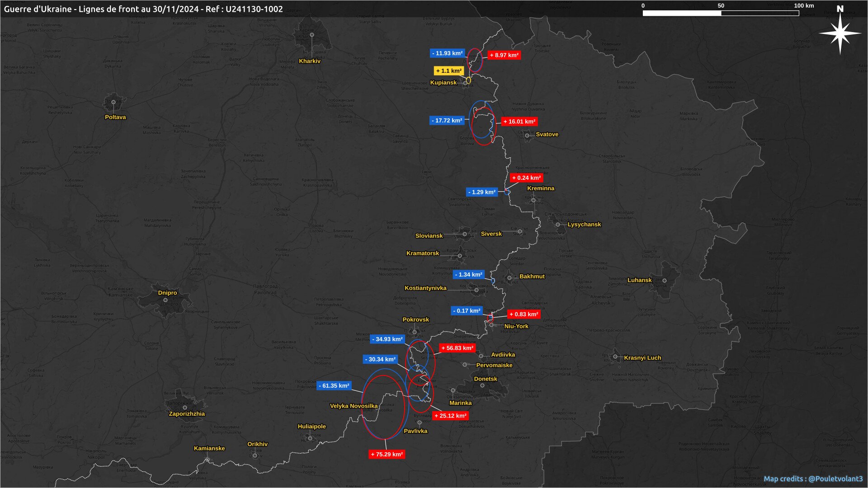The image size is (868, 488).
Task: Click the 'Map credits : @Pouletvolant3' text
Action: pyautogui.click(x=813, y=479)
